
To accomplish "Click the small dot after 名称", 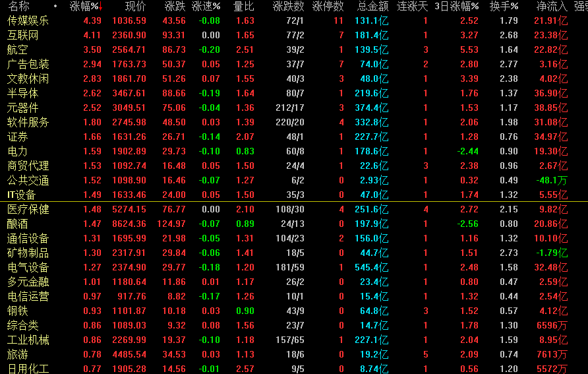I will point(55,6).
